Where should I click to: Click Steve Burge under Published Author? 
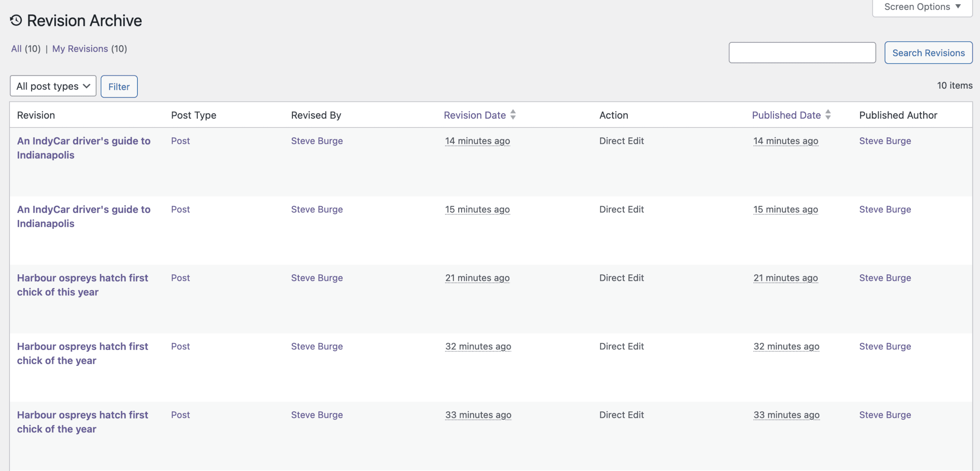[x=885, y=141]
